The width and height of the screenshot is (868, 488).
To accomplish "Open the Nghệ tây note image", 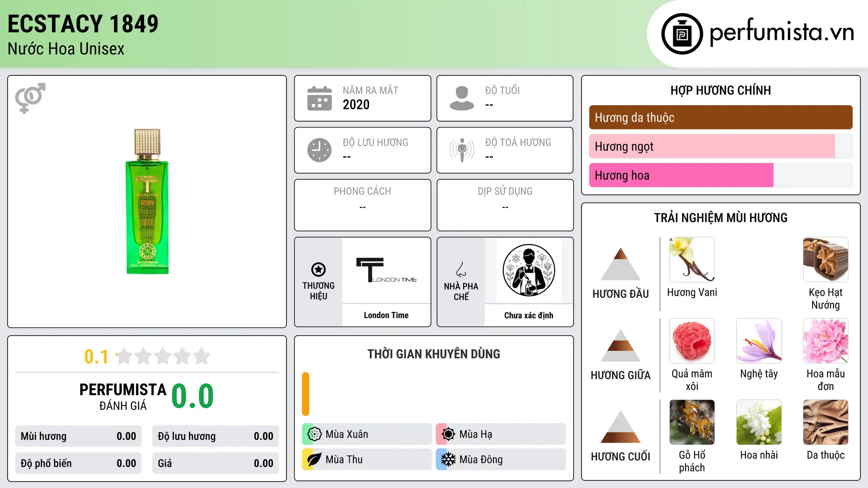I will point(759,341).
